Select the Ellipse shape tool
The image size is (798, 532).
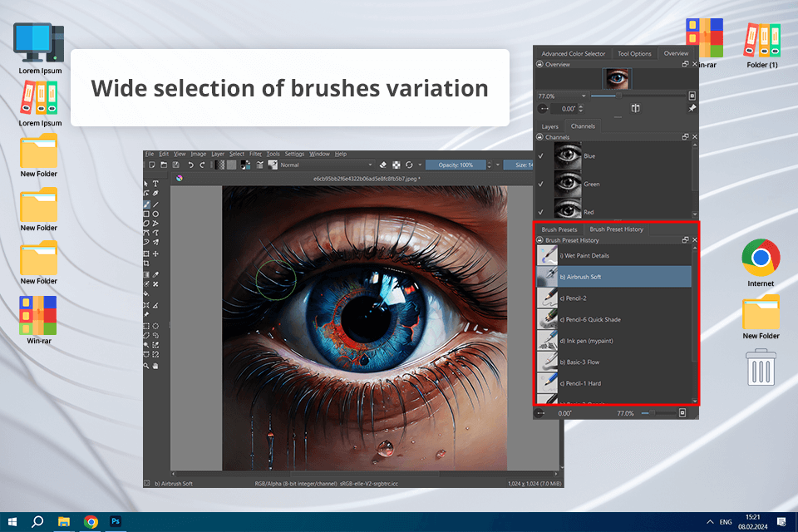click(155, 214)
